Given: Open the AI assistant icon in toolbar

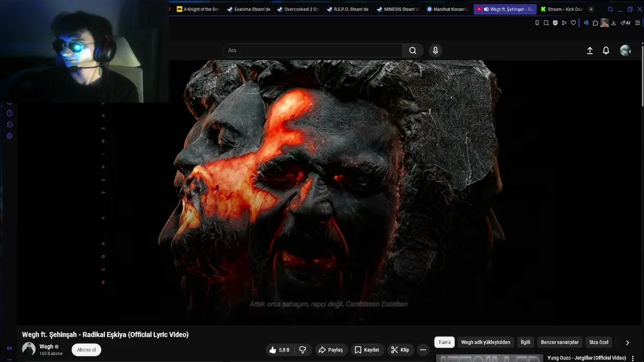Looking at the screenshot, I should [625, 23].
